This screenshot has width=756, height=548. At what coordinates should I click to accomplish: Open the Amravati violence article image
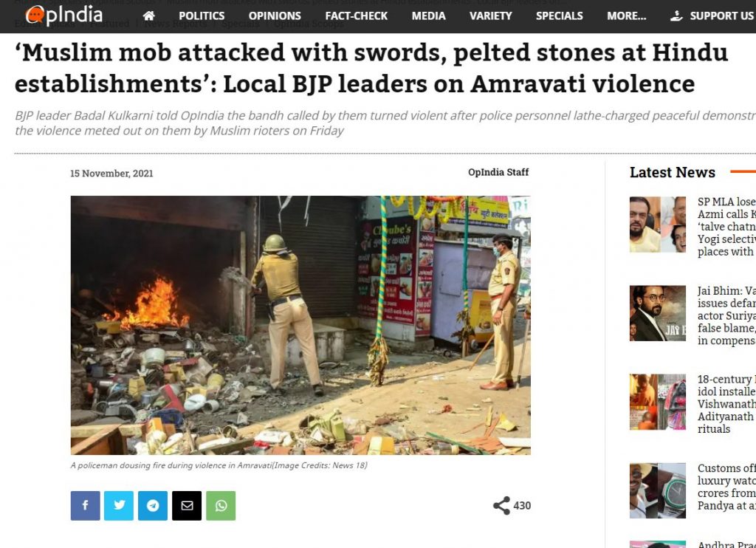coord(300,325)
